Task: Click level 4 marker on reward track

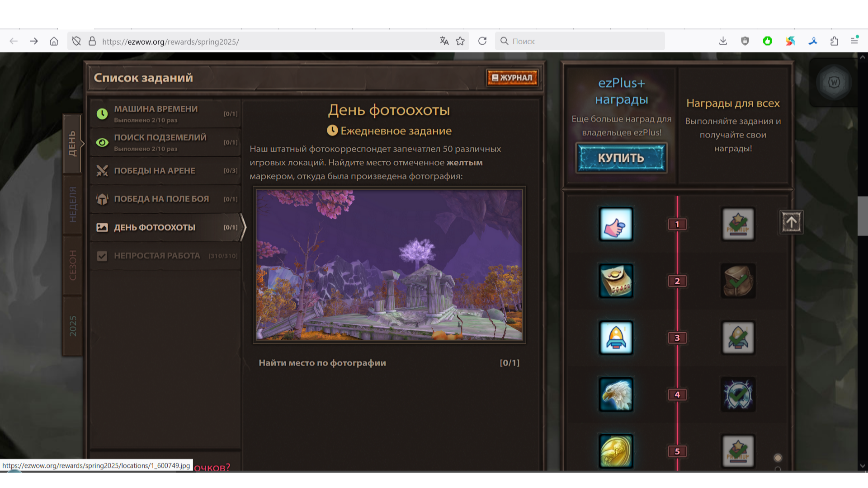Action: point(677,394)
